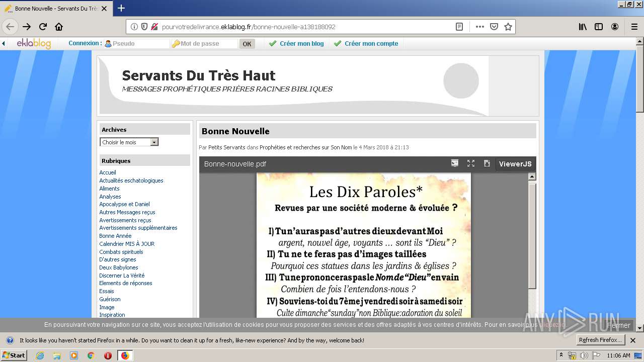The image size is (644, 362).
Task: Open Apocalypse et Daniel link
Action: coord(124,204)
